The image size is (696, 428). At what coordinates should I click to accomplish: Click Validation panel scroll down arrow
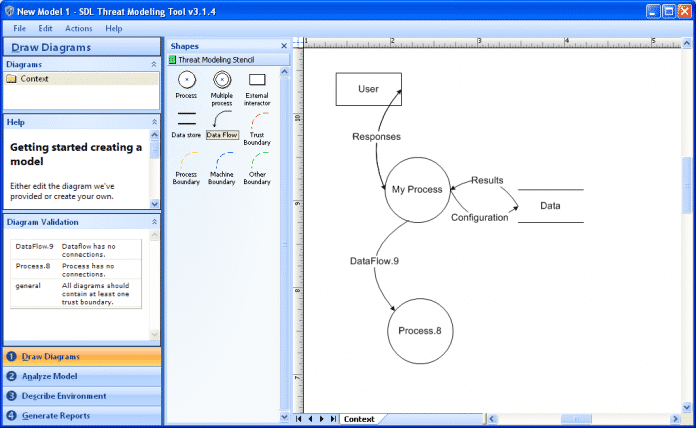pos(154,334)
